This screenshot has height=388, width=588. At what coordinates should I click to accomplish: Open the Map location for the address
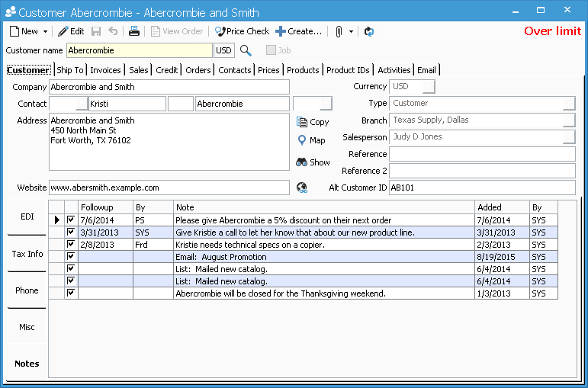click(311, 140)
